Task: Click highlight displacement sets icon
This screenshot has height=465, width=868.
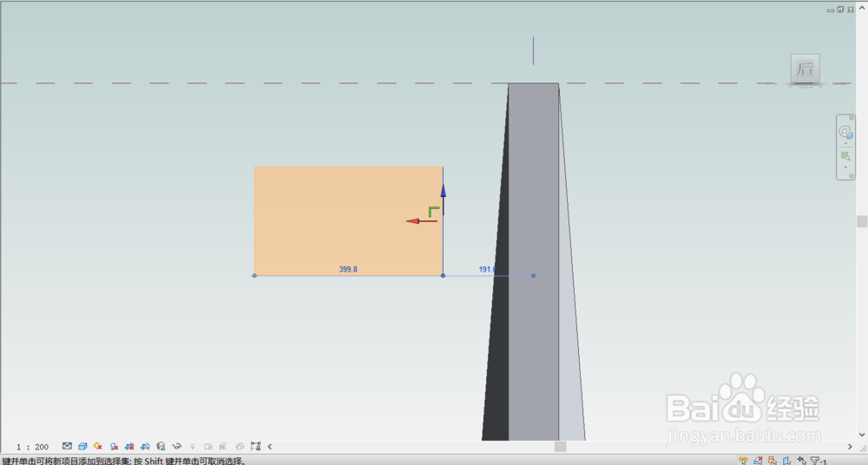Action: [x=240, y=446]
